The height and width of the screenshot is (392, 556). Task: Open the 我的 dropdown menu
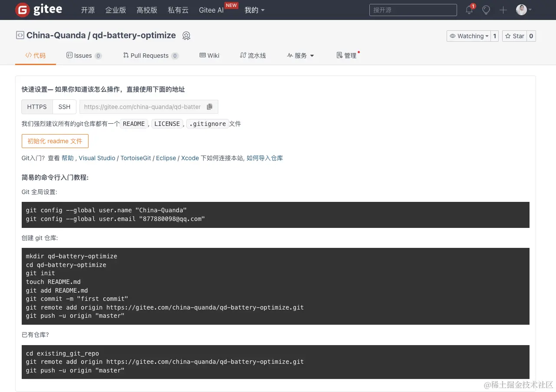pyautogui.click(x=254, y=10)
